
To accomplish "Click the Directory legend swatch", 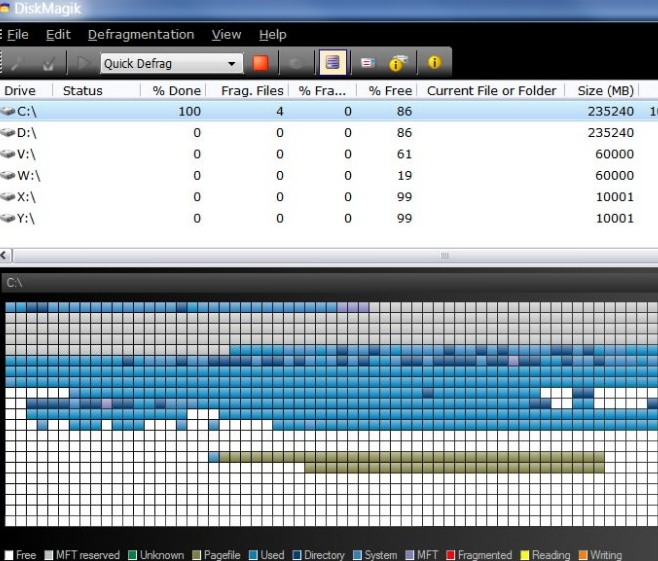I will coord(297,555).
